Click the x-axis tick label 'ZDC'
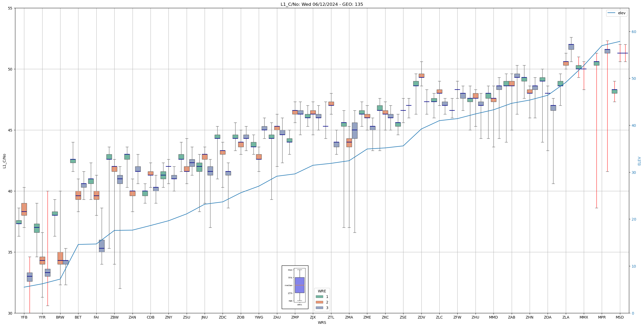Image resolution: width=644 pixels, height=327 pixels. click(x=223, y=317)
